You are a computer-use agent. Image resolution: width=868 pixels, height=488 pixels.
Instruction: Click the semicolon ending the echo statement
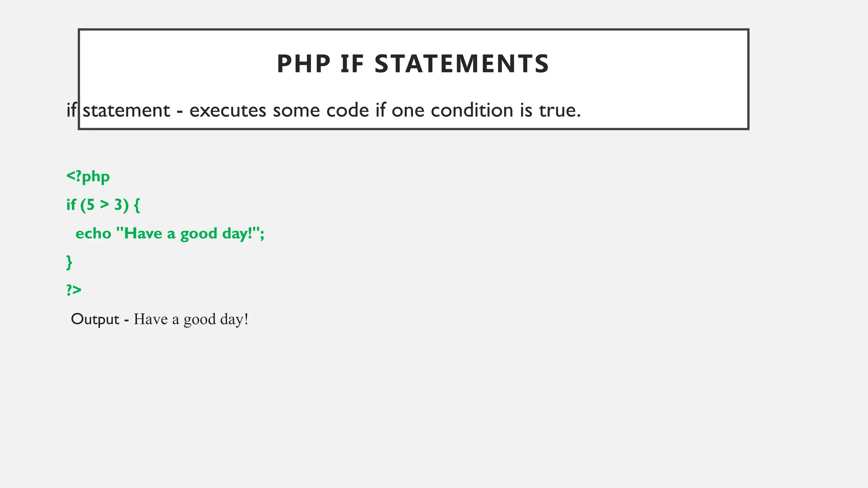262,233
